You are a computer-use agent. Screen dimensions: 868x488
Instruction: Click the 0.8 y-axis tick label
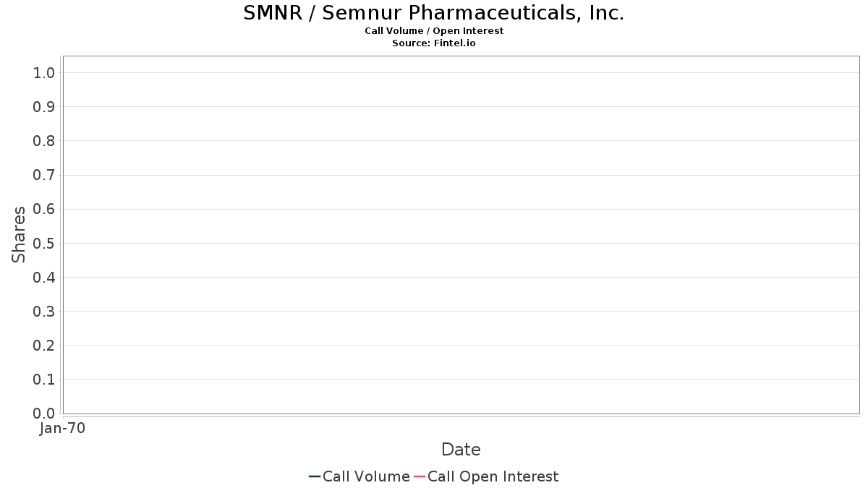coord(44,141)
